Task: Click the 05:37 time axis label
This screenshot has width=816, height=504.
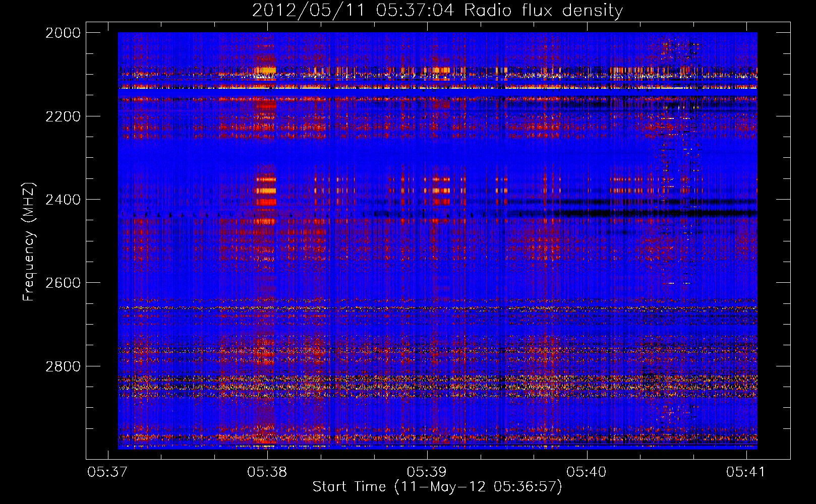Action: [107, 472]
